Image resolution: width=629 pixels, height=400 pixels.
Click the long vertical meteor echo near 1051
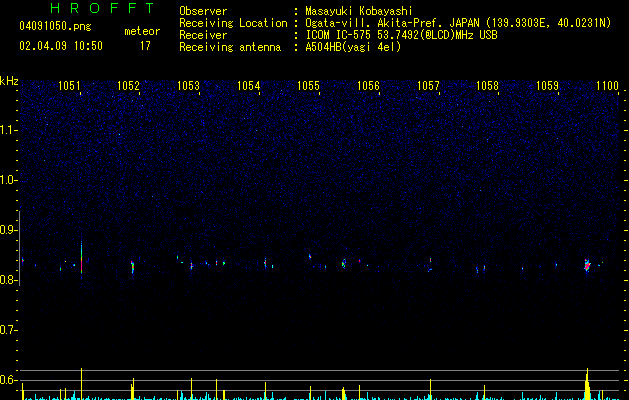pos(81,258)
